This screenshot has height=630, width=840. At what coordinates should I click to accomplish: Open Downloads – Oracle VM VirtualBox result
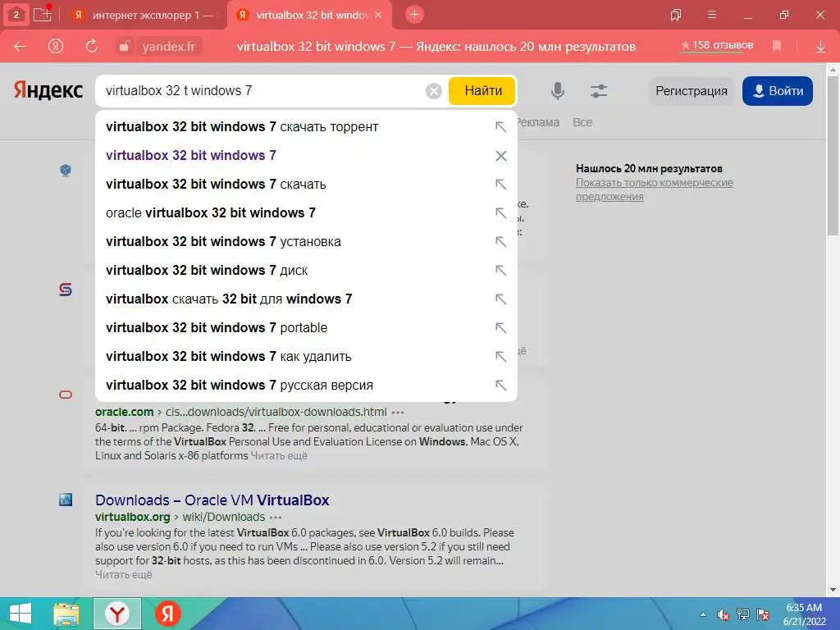click(x=212, y=500)
